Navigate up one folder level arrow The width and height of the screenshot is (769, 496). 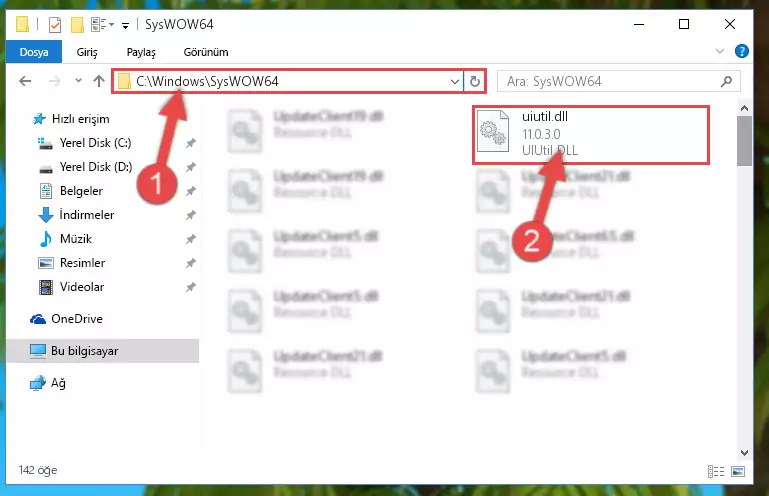pyautogui.click(x=99, y=81)
